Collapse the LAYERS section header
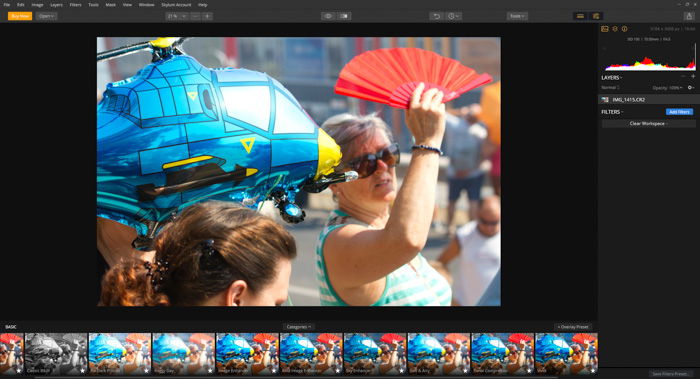 pos(612,78)
